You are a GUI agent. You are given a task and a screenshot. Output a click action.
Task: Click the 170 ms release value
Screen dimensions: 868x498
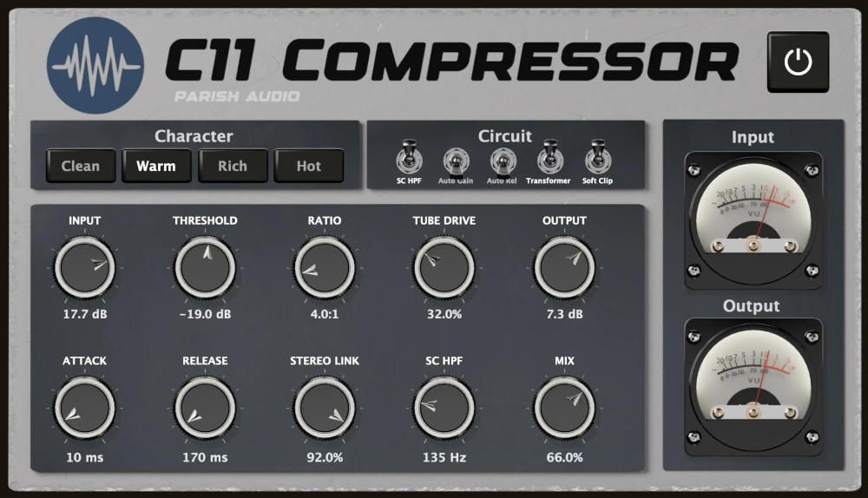click(205, 457)
